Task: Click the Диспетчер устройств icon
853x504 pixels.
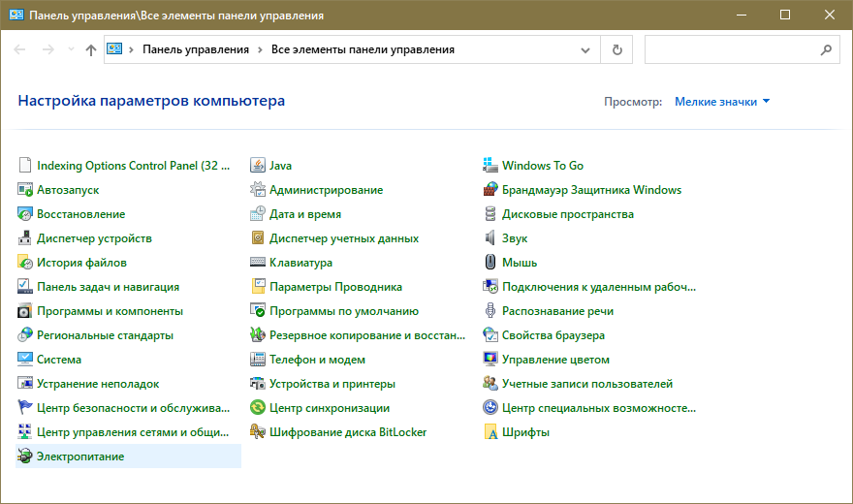Action: pos(25,238)
